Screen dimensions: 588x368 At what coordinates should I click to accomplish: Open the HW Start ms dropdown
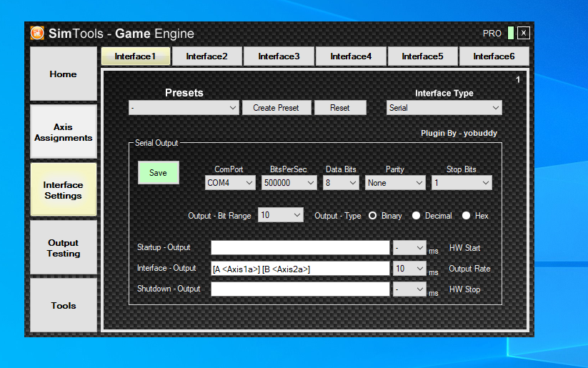tap(409, 248)
